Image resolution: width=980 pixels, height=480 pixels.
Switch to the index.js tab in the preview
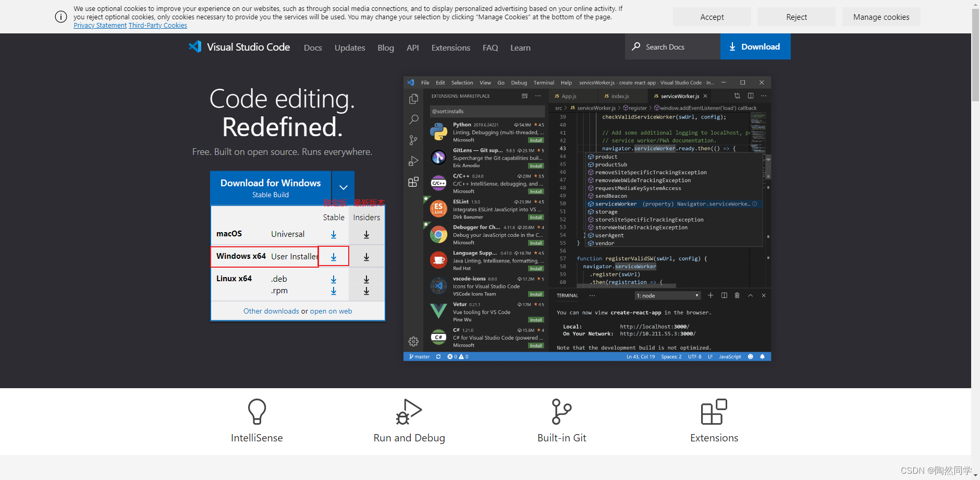620,96
